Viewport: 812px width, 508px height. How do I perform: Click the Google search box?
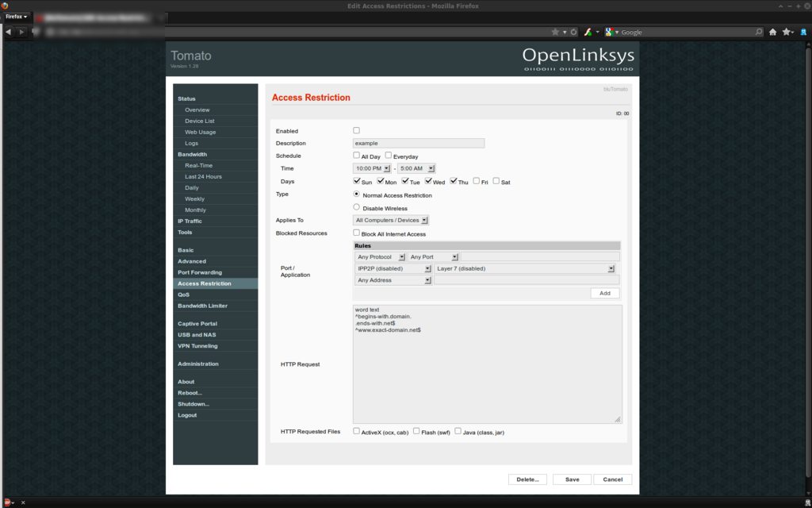pos(686,32)
